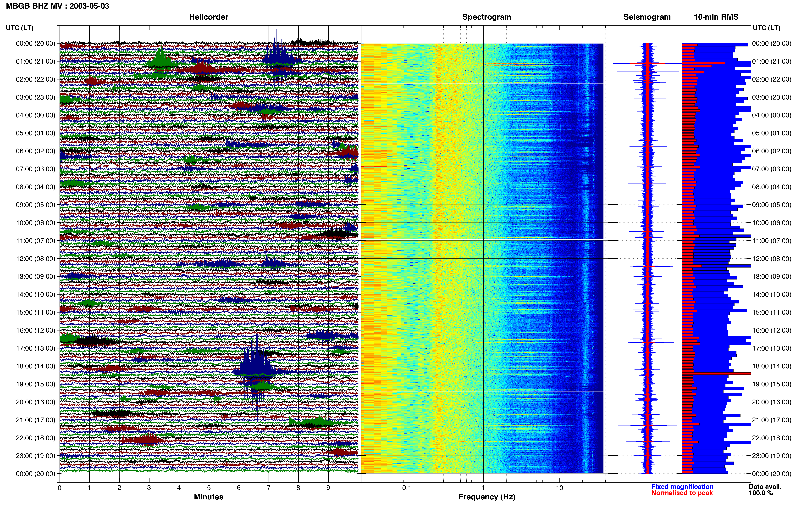Select the Seismogram panel heading

pyautogui.click(x=647, y=17)
